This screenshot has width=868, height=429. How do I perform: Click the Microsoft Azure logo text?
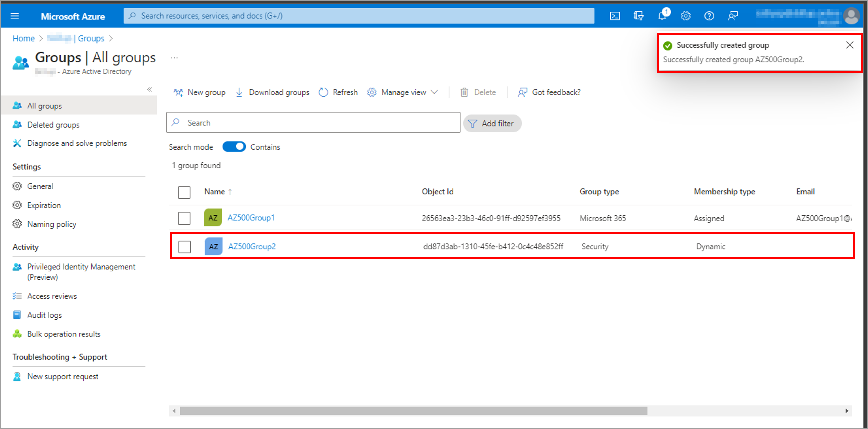point(73,16)
